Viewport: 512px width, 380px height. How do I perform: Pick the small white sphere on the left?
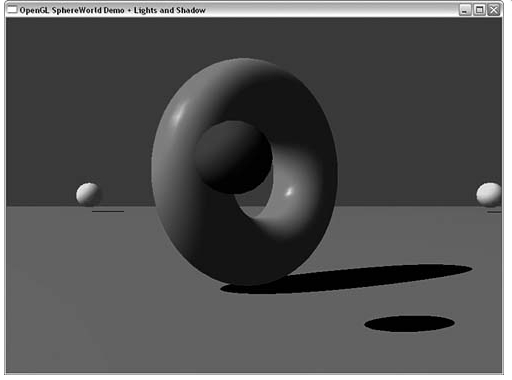click(x=88, y=194)
